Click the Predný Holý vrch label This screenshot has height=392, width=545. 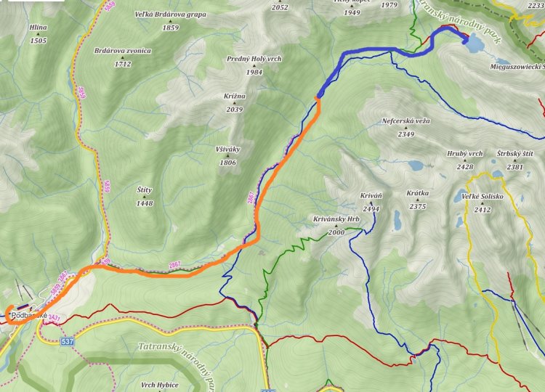[x=254, y=59]
